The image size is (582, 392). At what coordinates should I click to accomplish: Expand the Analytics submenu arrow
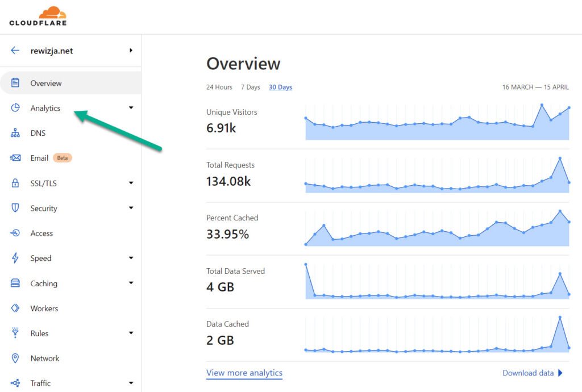131,108
